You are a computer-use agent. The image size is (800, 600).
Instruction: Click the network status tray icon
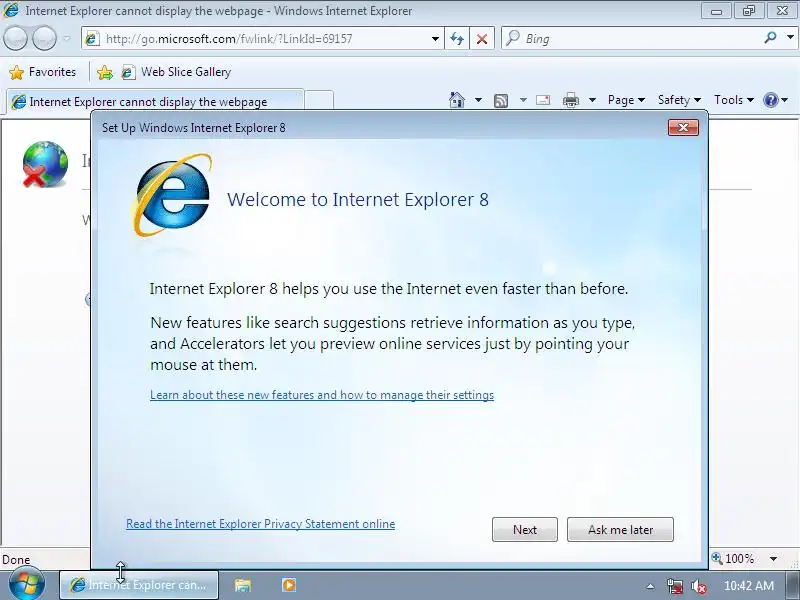(x=674, y=586)
